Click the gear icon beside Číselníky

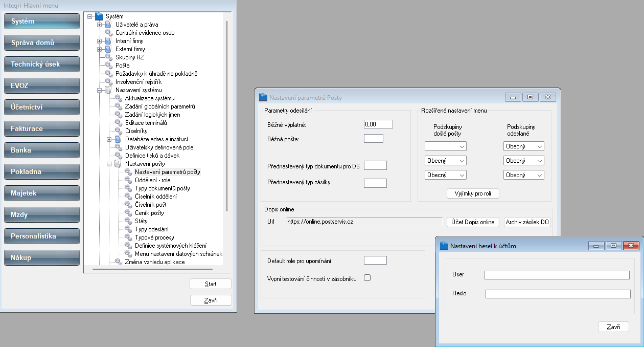pyautogui.click(x=118, y=131)
